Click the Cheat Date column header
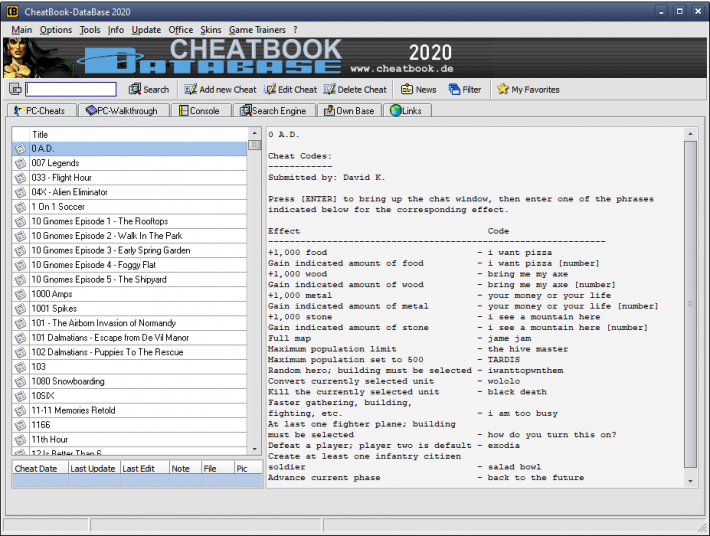 pos(40,469)
